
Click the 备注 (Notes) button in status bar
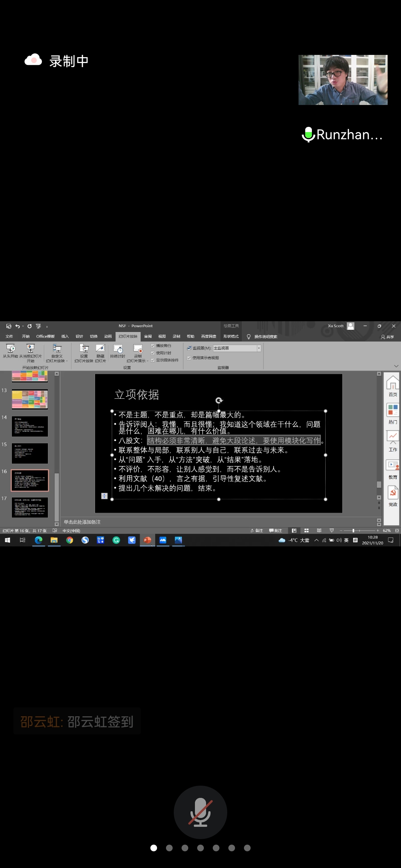click(257, 530)
